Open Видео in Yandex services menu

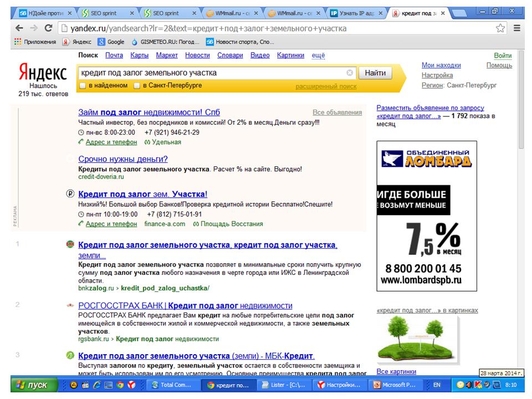point(260,55)
